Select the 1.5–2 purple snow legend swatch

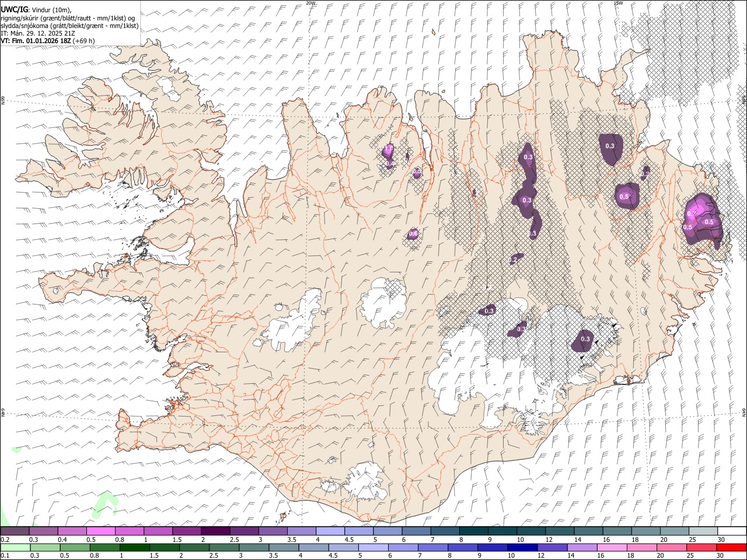(187, 531)
